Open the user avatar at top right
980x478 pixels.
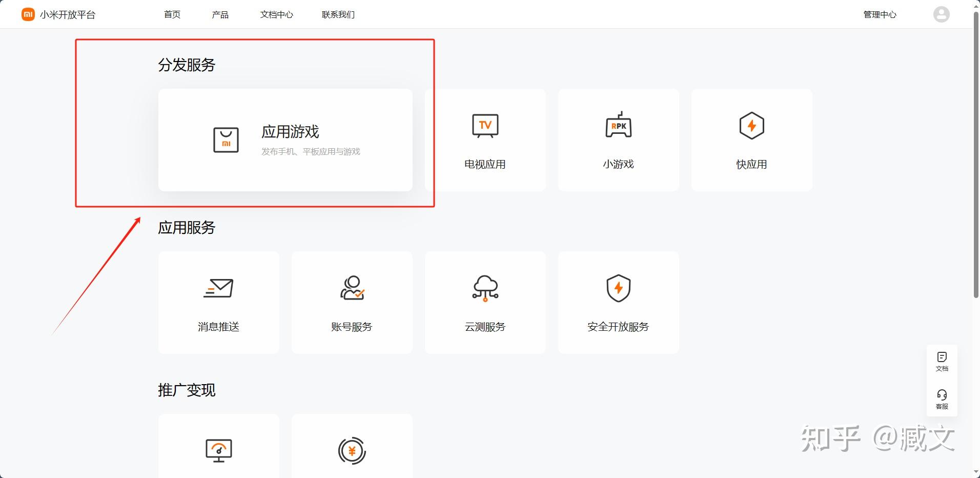tap(941, 14)
